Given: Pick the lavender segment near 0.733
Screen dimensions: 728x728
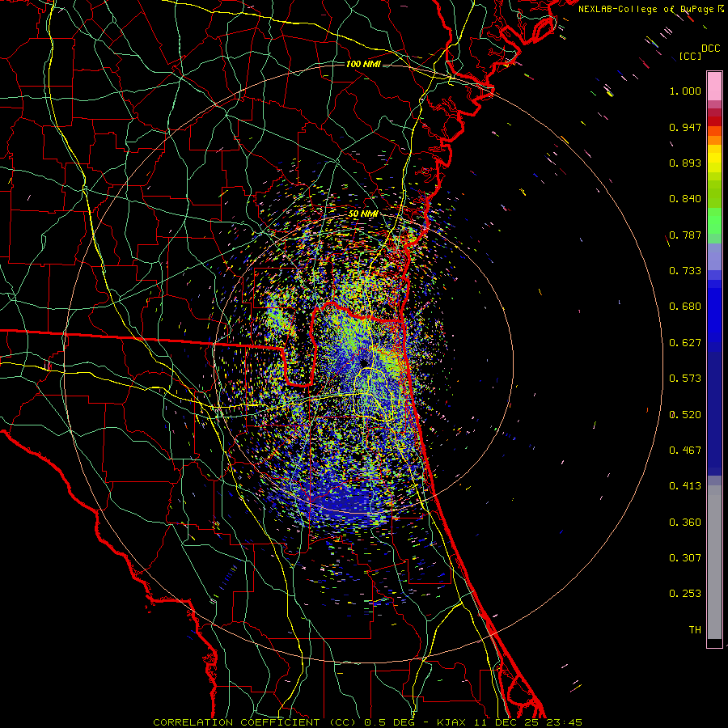Looking at the screenshot, I should point(714,257).
